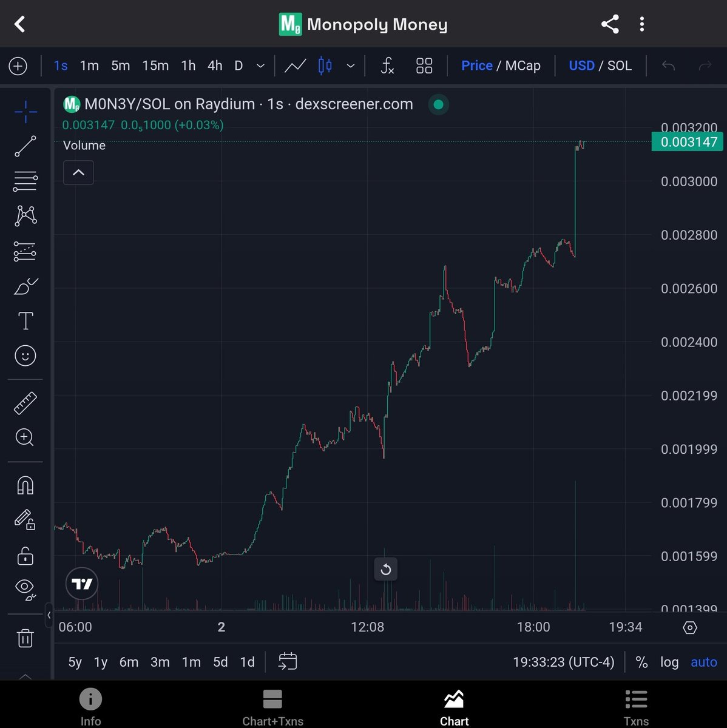Image resolution: width=727 pixels, height=728 pixels.
Task: Reset chart view with circular arrow
Action: [385, 569]
